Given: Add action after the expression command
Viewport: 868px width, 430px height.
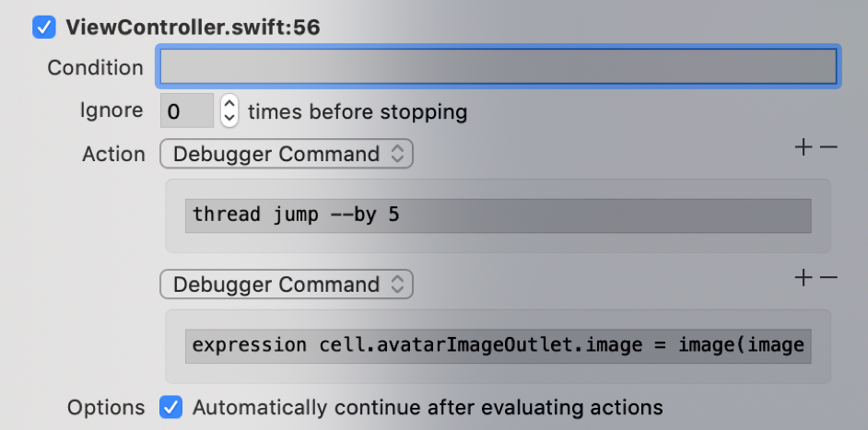Looking at the screenshot, I should (x=804, y=278).
